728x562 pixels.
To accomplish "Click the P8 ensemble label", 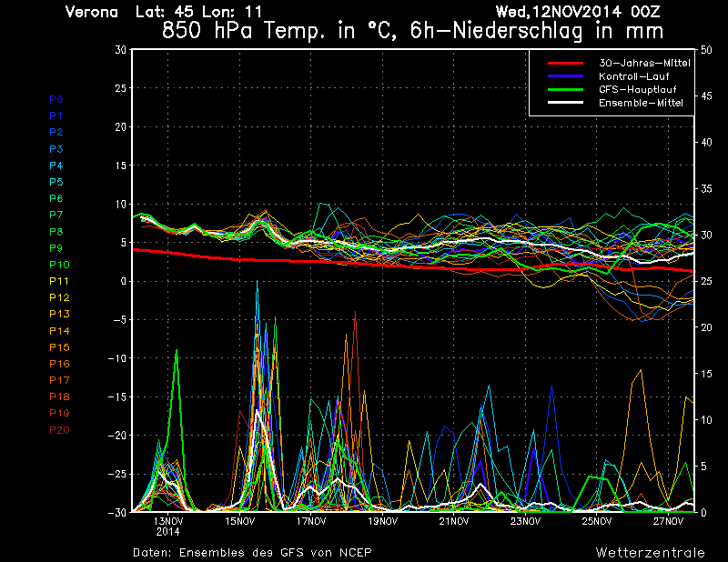I will 56,232.
